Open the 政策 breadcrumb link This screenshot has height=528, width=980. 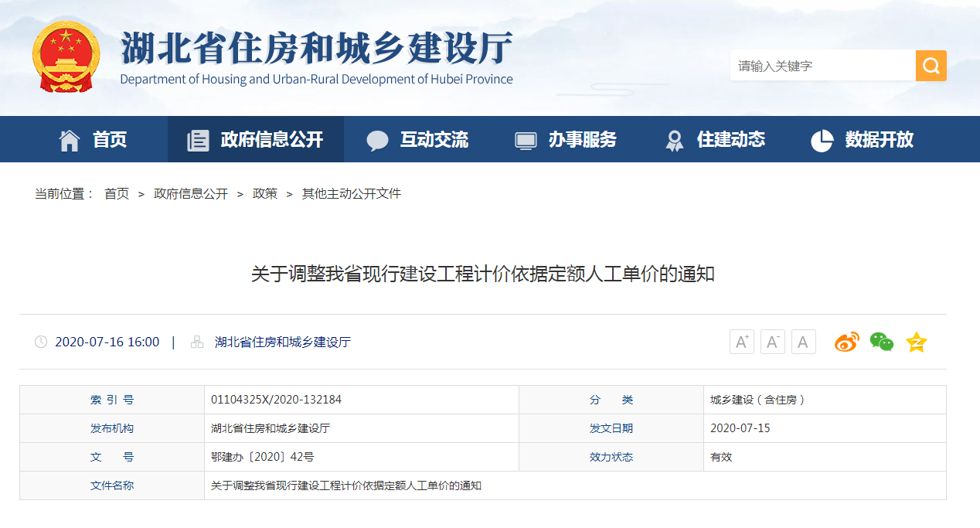point(265,193)
